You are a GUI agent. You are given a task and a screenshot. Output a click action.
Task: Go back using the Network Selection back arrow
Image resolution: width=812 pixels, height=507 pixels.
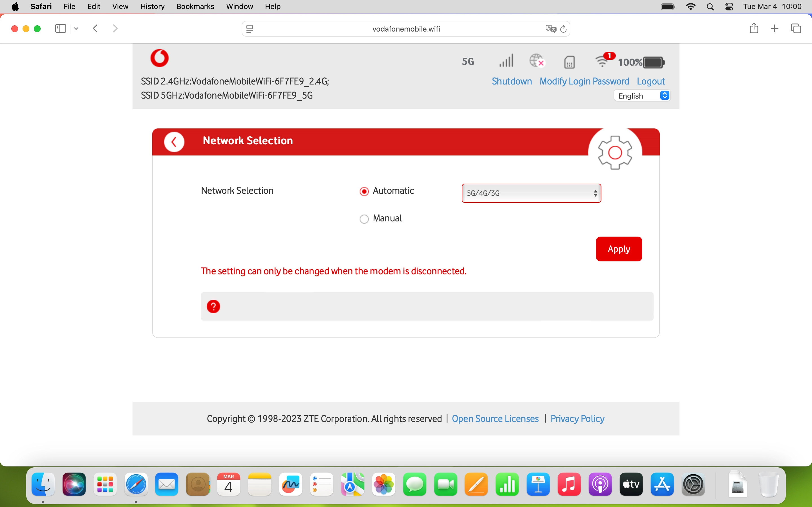point(174,141)
